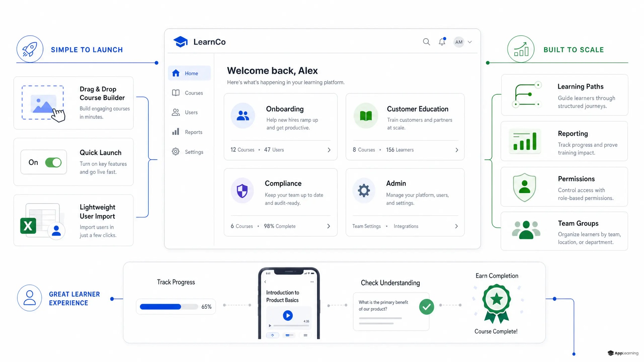The image size is (644, 362).
Task: Turn off the Quick Launch toggle
Action: [53, 163]
